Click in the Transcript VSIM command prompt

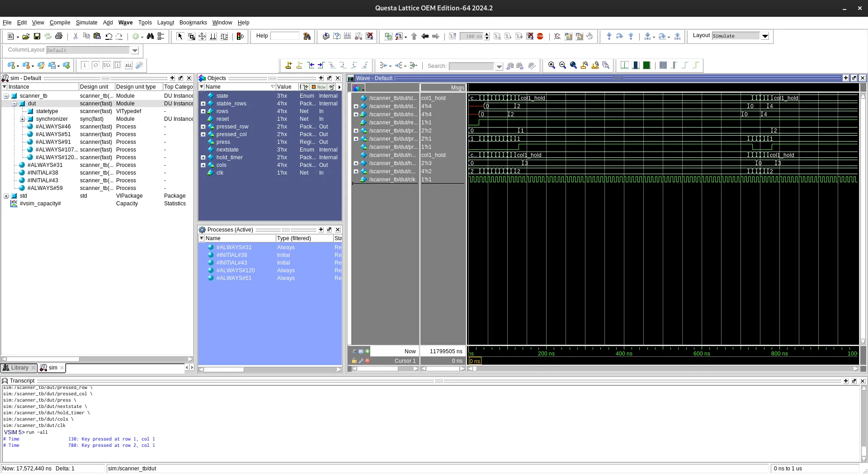50,432
